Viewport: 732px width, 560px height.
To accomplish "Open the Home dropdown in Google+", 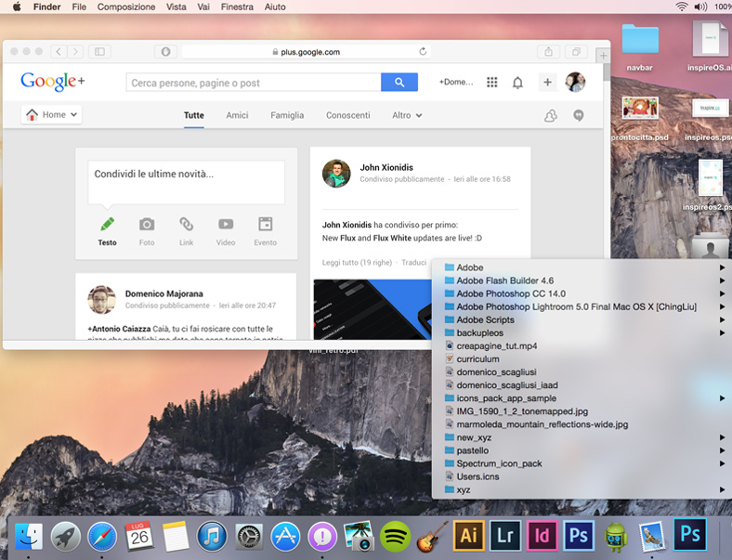I will pos(52,115).
